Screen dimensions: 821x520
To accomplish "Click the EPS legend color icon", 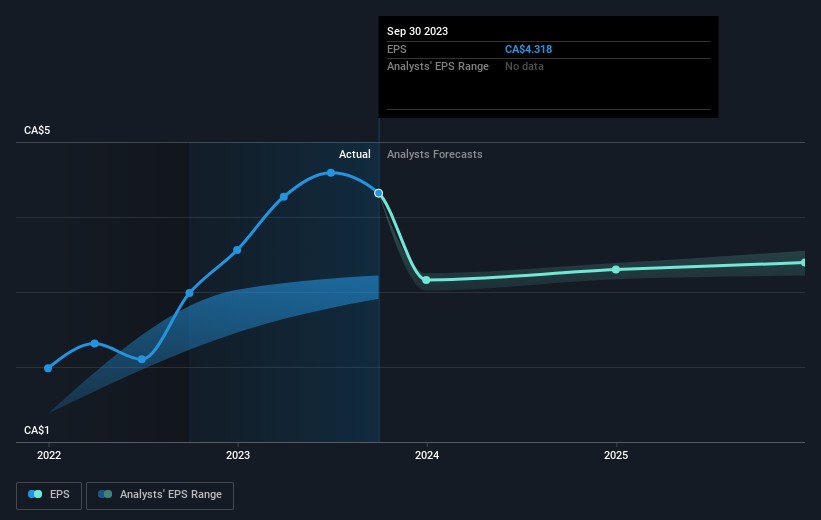I will pyautogui.click(x=35, y=494).
